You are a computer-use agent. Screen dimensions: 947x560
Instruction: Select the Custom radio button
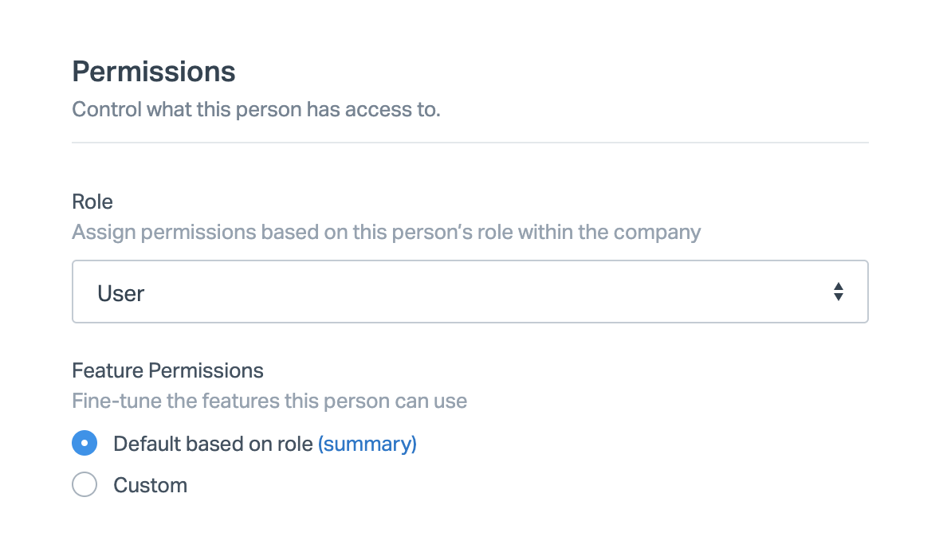pyautogui.click(x=84, y=484)
